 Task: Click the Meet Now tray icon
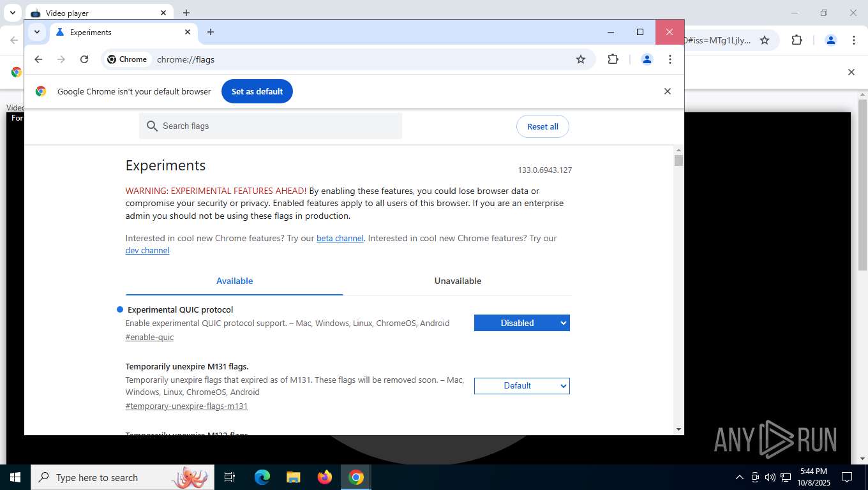click(755, 477)
